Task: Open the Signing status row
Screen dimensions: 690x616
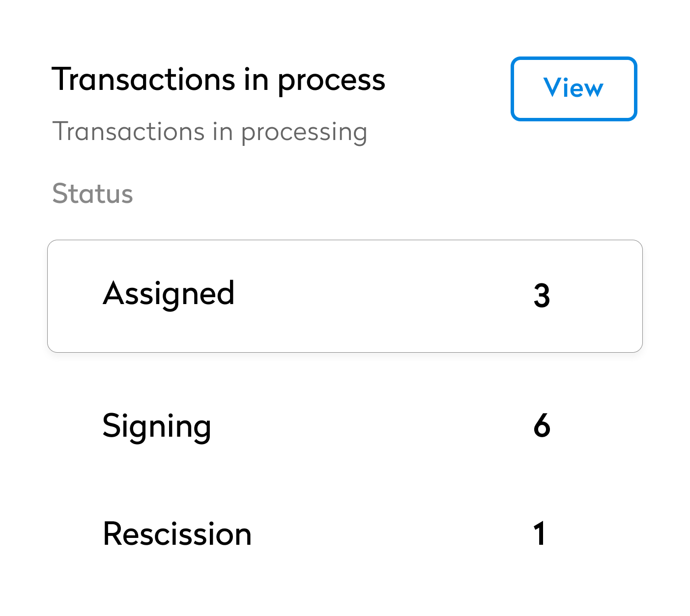Action: tap(345, 425)
